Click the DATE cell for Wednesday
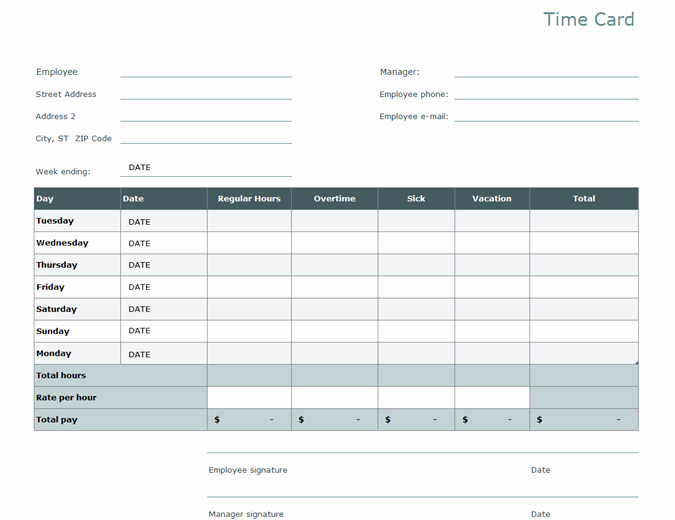The height and width of the screenshot is (520, 675). tap(164, 243)
